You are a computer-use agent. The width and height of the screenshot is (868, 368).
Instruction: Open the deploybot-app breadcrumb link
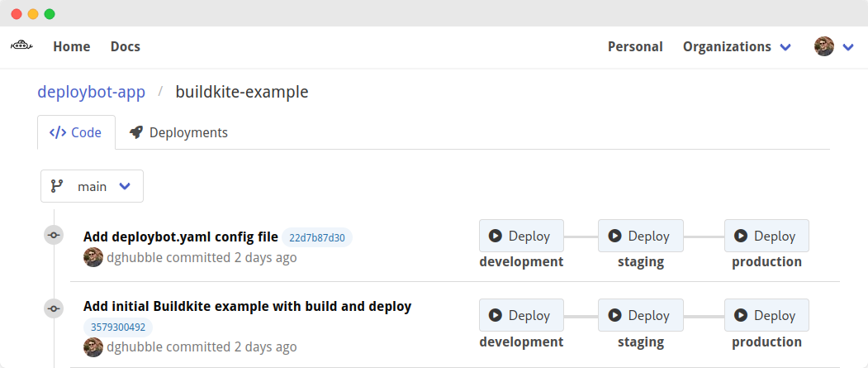[92, 92]
